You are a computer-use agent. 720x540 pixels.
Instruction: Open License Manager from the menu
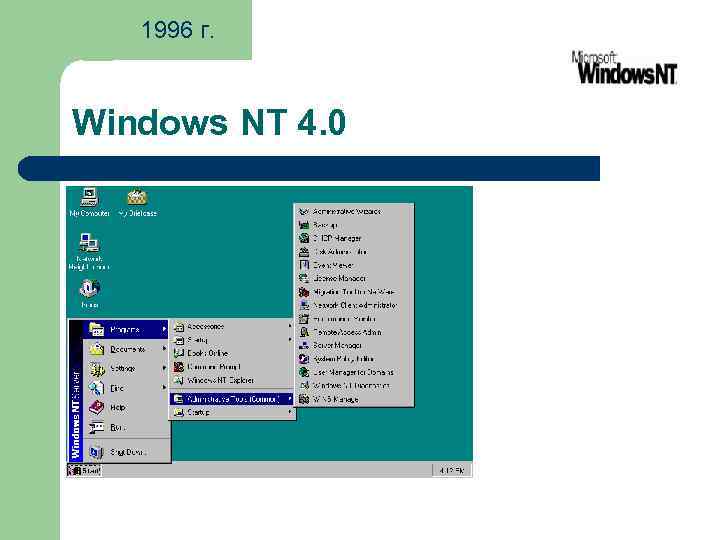tap(354, 278)
